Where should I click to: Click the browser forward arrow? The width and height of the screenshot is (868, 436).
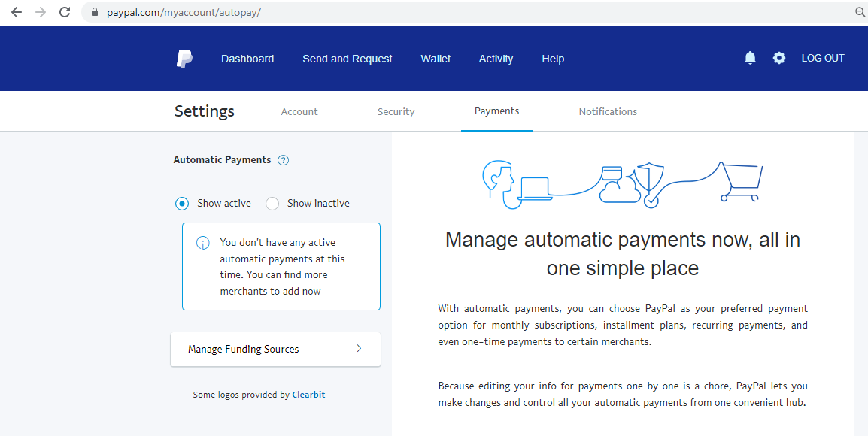tap(41, 12)
